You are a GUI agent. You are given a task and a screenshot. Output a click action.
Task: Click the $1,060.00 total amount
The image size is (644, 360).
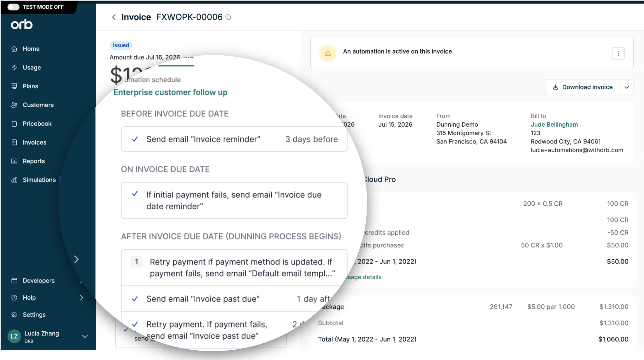[x=613, y=339]
